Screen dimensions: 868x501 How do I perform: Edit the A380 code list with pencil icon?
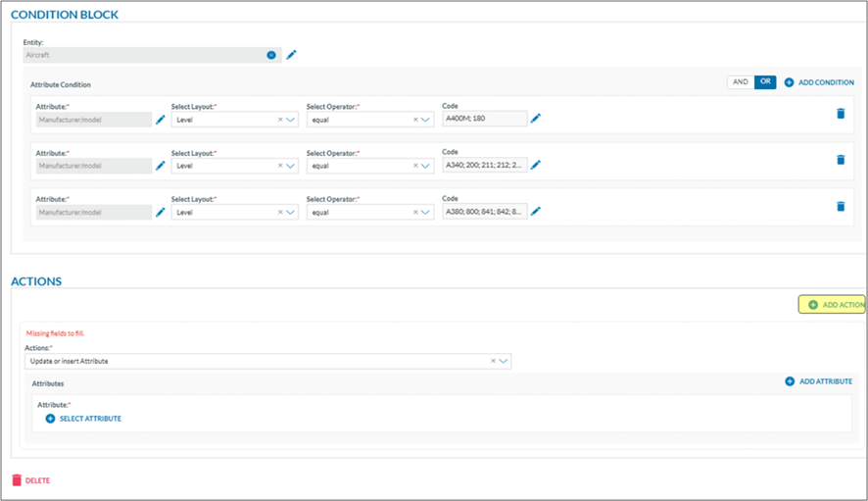pos(536,211)
